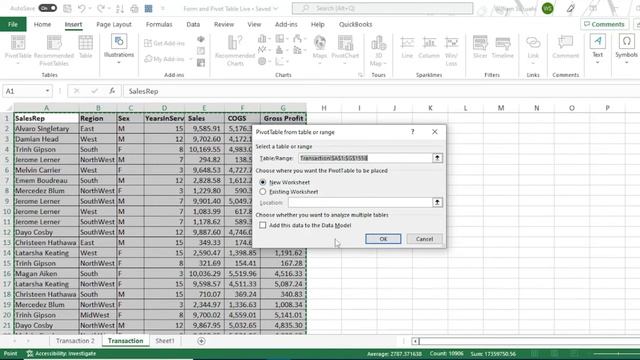Insert a Slicer filter
Screen dimensions: 640x360
click(x=480, y=47)
